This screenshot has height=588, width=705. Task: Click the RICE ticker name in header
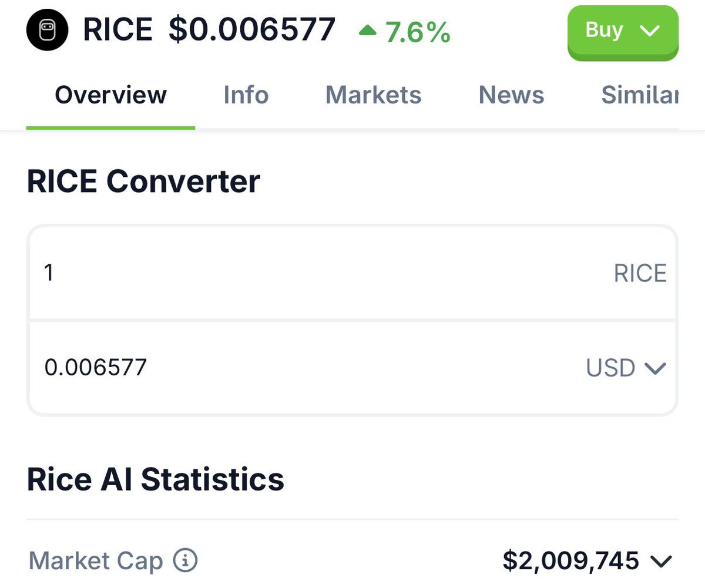117,29
